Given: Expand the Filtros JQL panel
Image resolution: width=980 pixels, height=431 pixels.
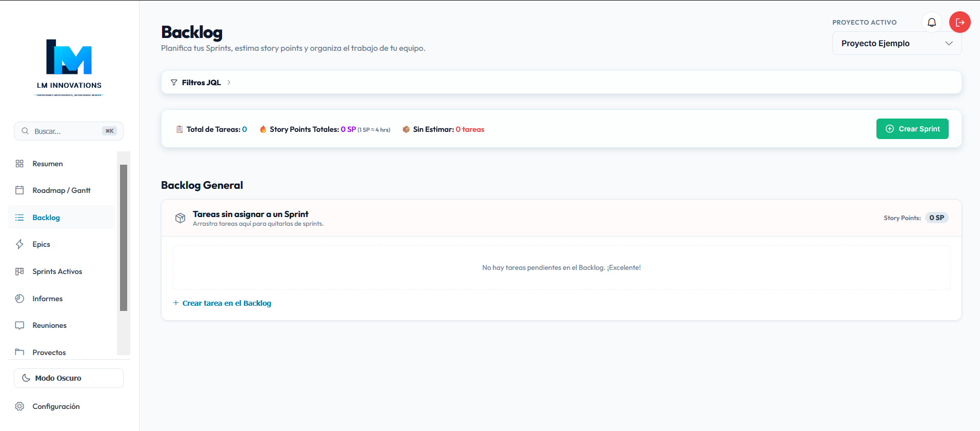Looking at the screenshot, I should coord(561,82).
